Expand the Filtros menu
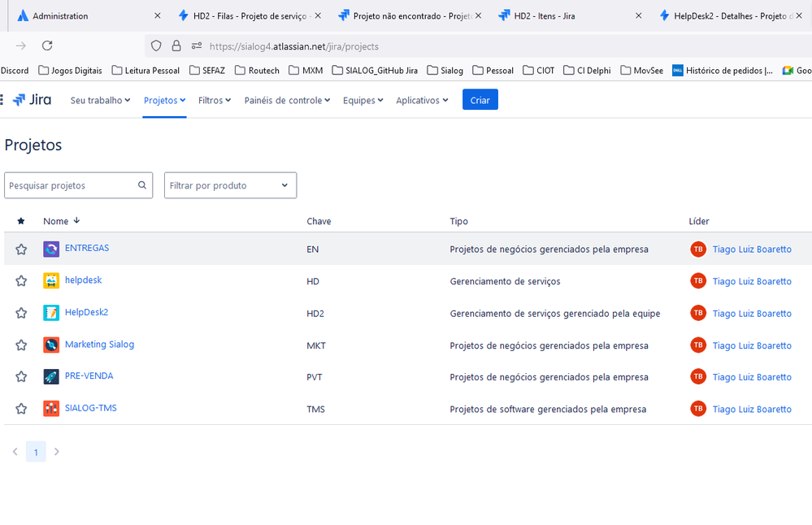Image resolution: width=812 pixels, height=525 pixels. click(x=215, y=101)
